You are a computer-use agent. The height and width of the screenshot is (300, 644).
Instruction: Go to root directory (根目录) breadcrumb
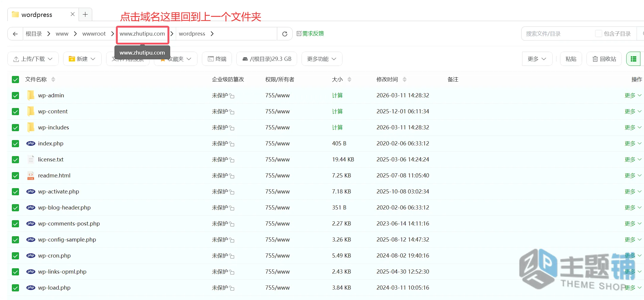pyautogui.click(x=34, y=34)
